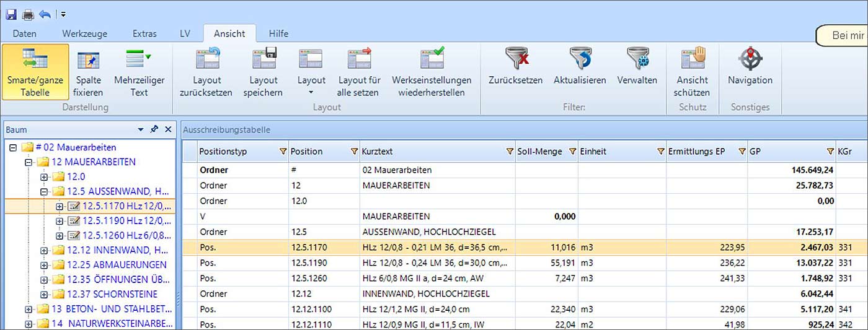Open filter Verwalten
868x330 pixels.
[x=637, y=72]
